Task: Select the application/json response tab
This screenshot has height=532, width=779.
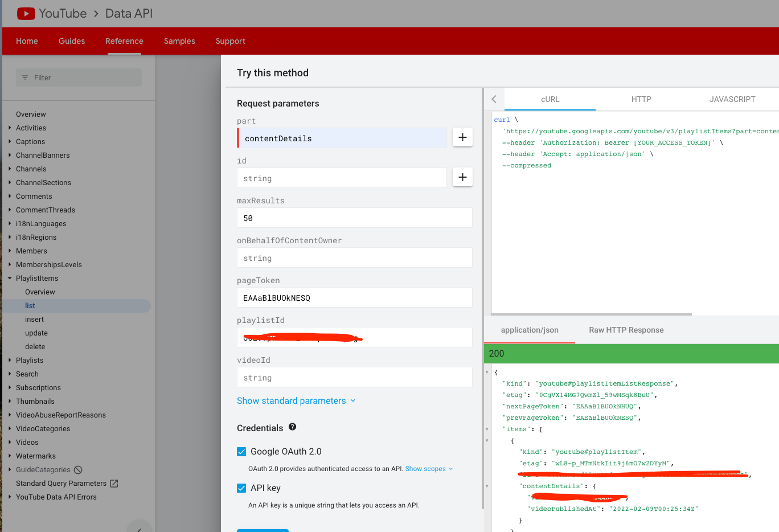Action: point(530,330)
